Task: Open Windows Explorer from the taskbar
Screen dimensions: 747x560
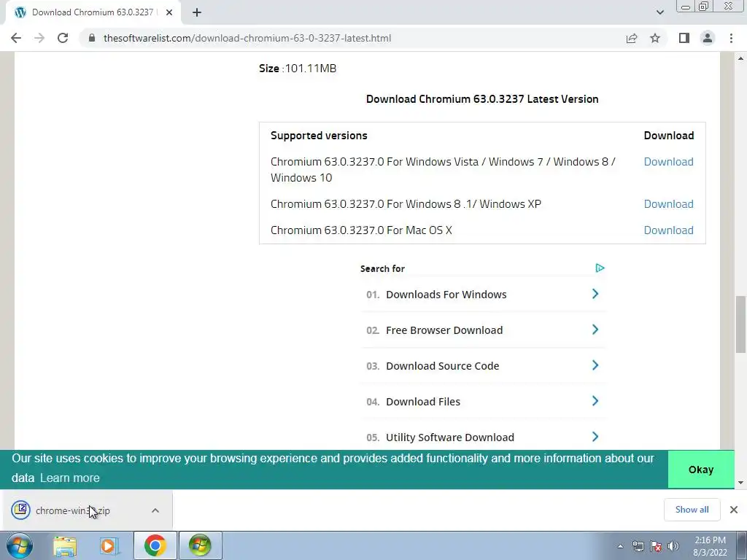Action: 65,545
